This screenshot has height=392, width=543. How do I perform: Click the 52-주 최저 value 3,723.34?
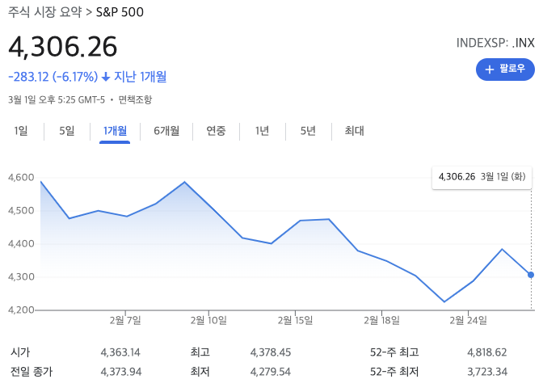point(487,372)
